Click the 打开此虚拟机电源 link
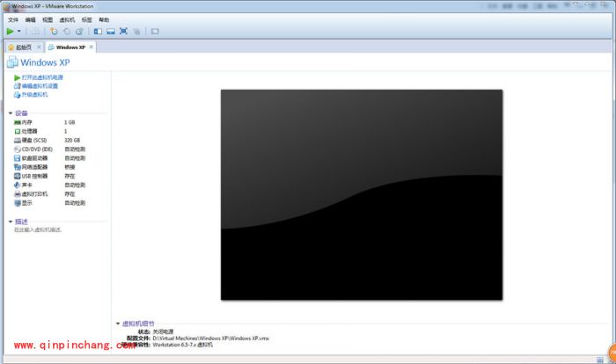The width and height of the screenshot is (616, 364). point(42,77)
